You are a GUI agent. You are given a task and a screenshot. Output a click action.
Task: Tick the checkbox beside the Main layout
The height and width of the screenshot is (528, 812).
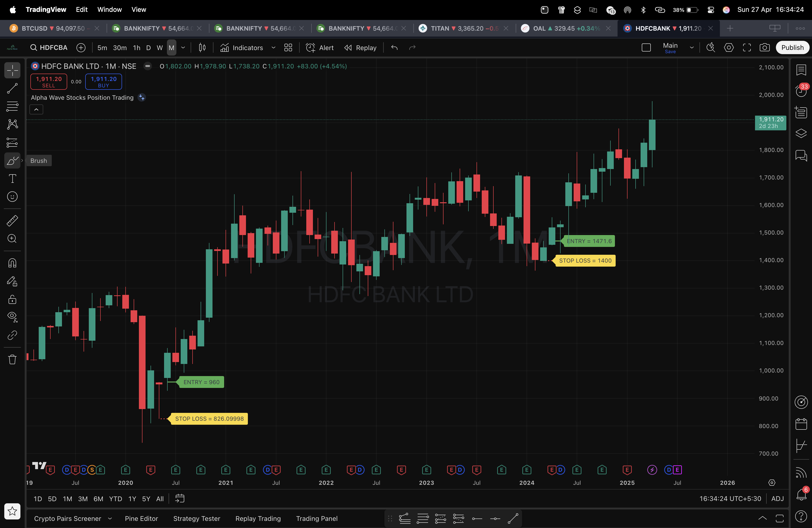pos(646,48)
